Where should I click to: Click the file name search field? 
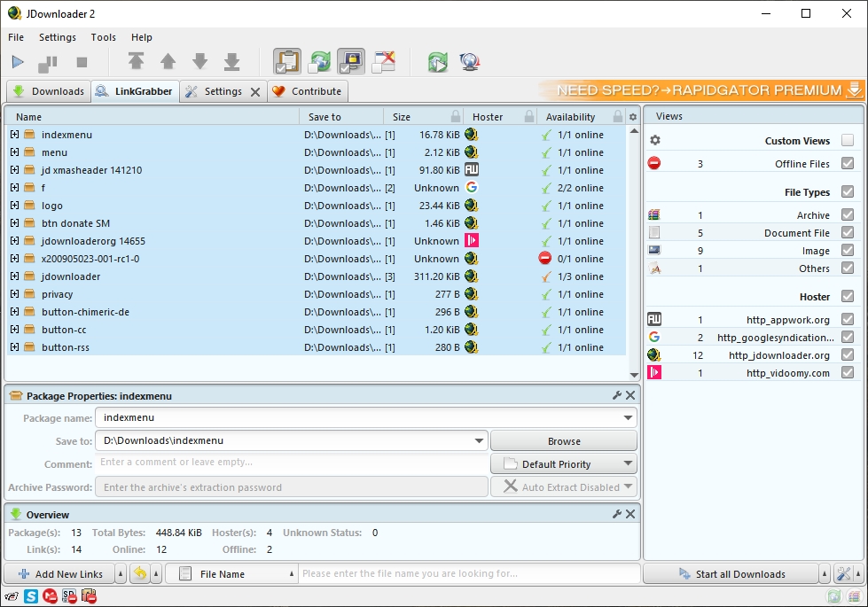[x=469, y=574]
